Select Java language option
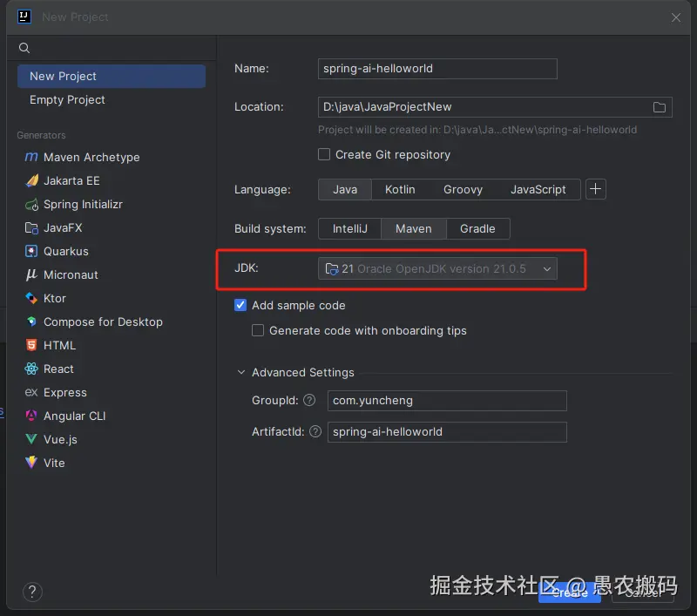697x616 pixels. pos(345,190)
